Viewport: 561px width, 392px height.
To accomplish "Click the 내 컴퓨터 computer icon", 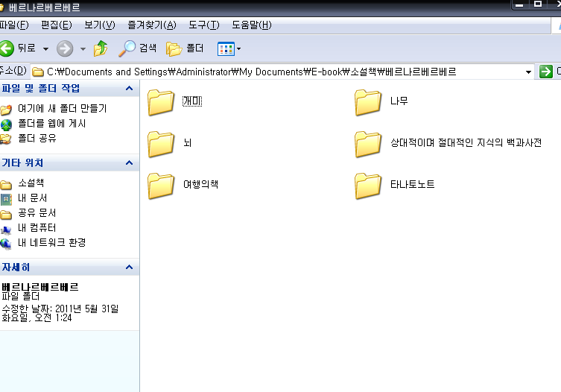I will (6, 229).
